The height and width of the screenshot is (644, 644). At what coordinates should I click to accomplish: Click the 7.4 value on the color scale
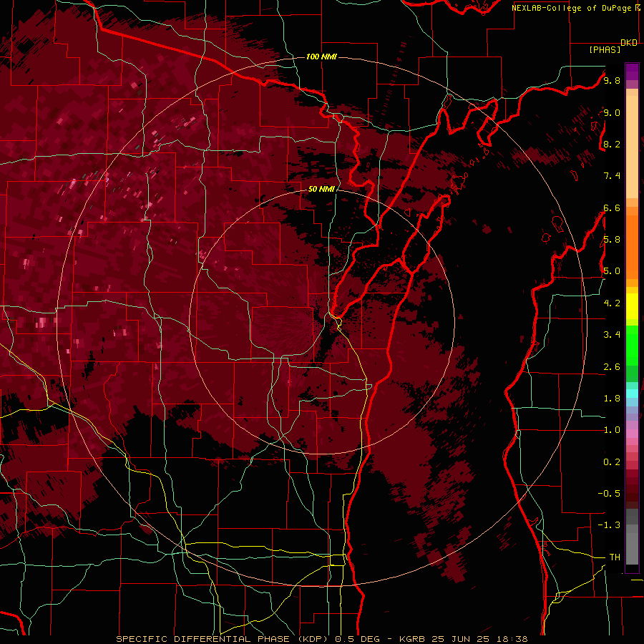click(612, 176)
